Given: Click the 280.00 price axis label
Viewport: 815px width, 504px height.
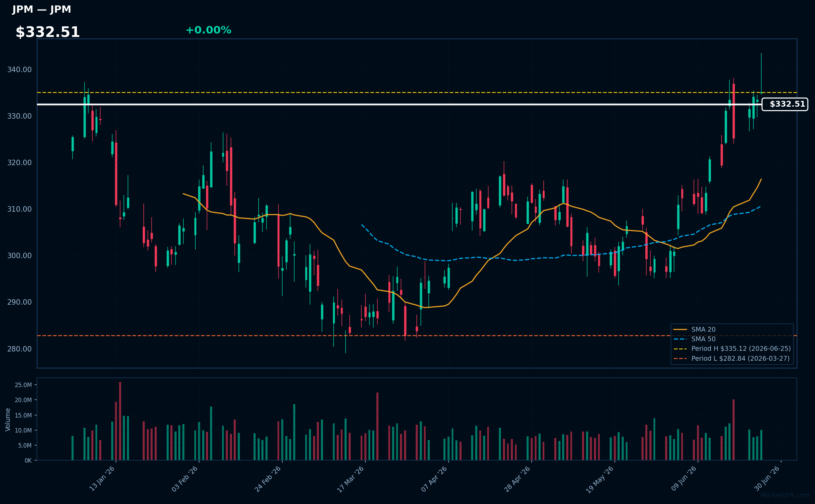Looking at the screenshot, I should click(20, 349).
